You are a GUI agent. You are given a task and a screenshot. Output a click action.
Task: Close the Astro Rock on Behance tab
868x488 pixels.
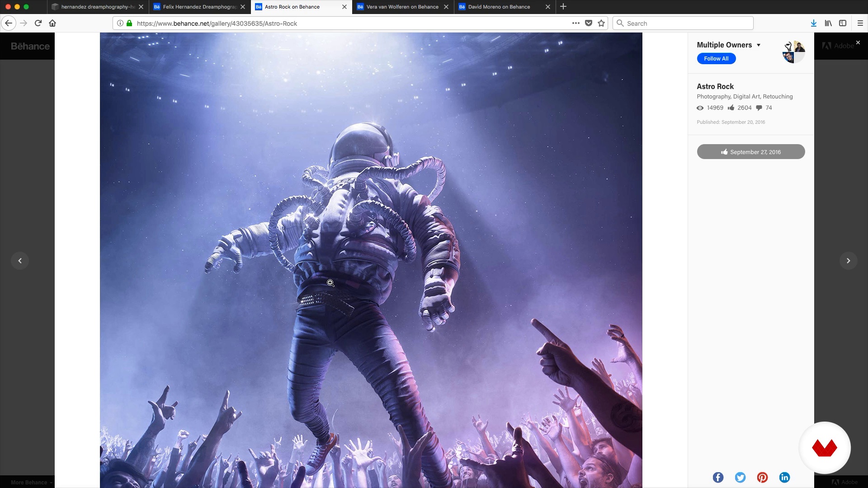click(344, 7)
